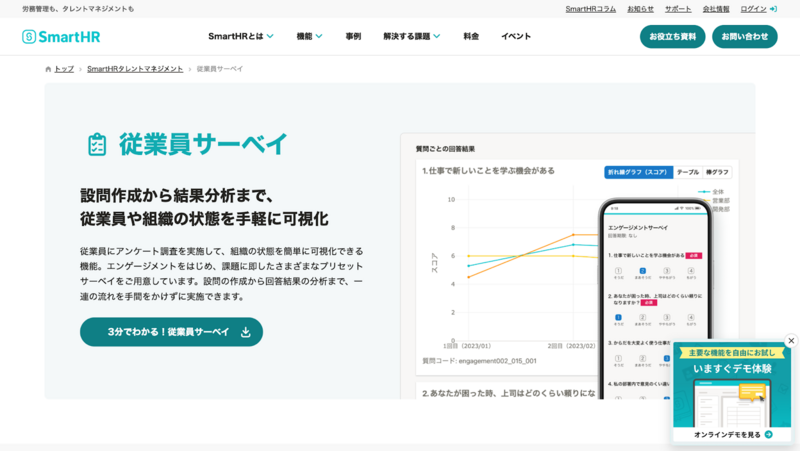Click the お問い合わせ button

pos(744,37)
